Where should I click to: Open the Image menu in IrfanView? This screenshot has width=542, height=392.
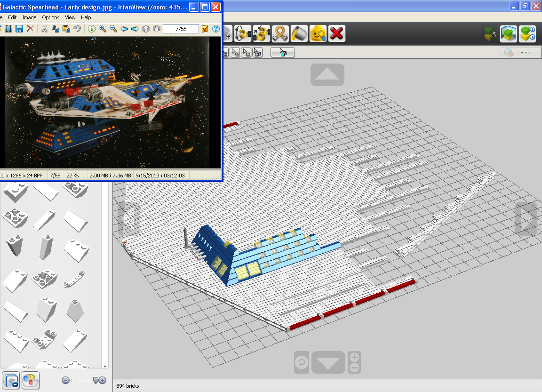click(29, 17)
